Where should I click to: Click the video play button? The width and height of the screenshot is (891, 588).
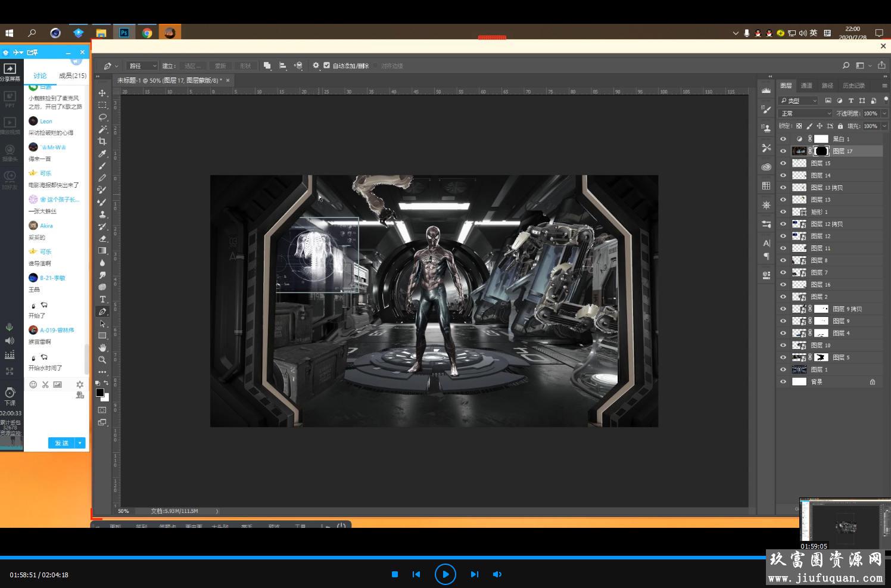point(445,574)
